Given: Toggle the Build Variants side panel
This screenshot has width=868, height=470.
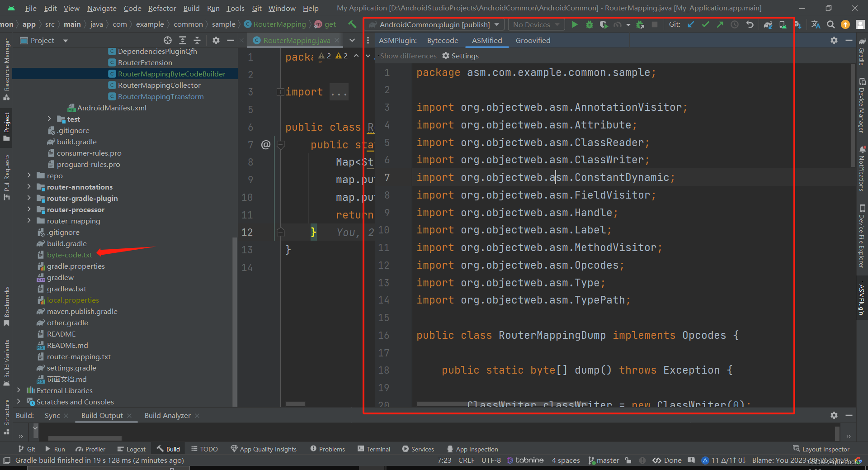Looking at the screenshot, I should 6,362.
